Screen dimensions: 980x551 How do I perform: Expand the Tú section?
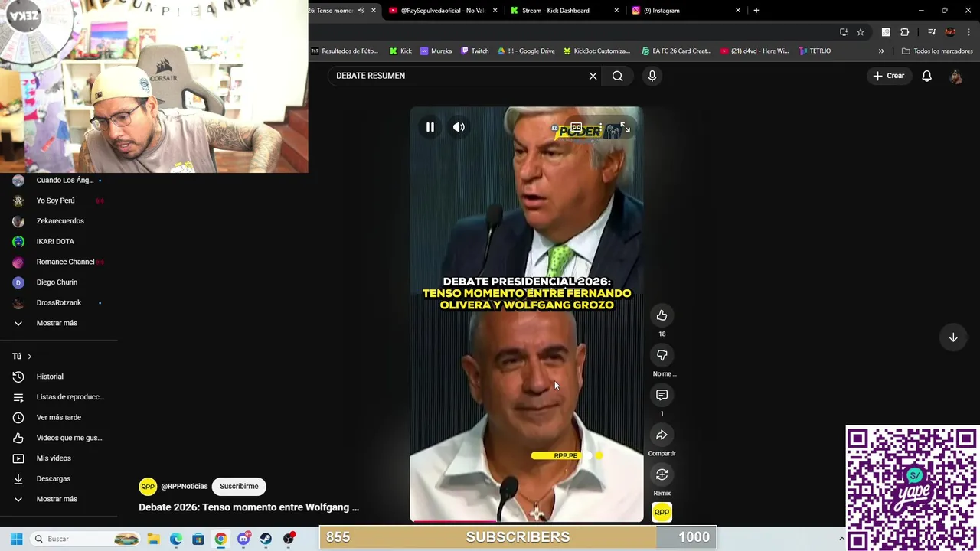(22, 356)
